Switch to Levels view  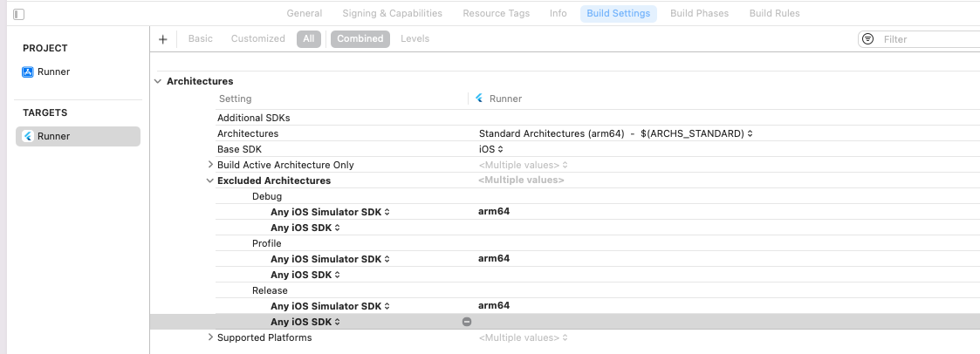pos(415,39)
